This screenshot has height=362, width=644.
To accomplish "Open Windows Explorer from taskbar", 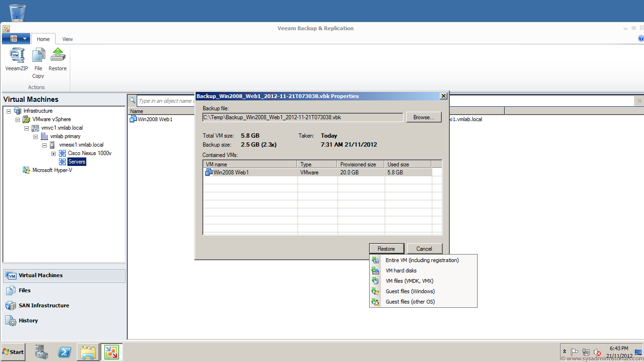I will pyautogui.click(x=88, y=352).
